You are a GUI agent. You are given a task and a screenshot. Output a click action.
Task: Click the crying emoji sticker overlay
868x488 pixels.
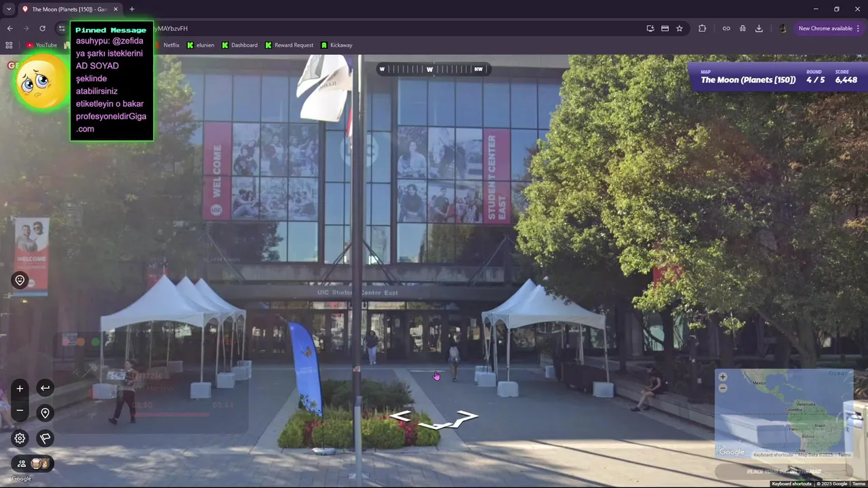click(x=41, y=82)
